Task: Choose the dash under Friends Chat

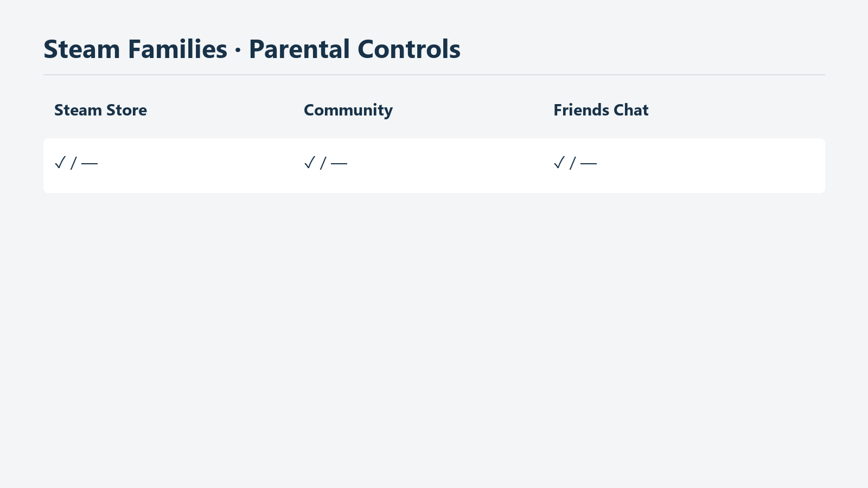Action: [589, 163]
